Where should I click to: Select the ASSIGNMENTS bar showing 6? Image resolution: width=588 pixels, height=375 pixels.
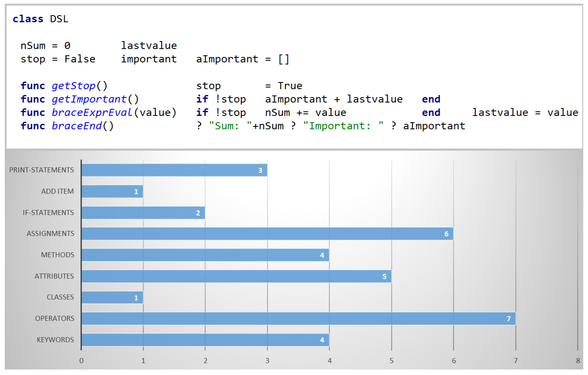(267, 234)
